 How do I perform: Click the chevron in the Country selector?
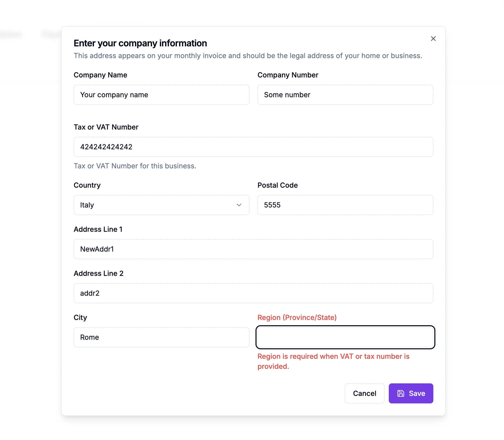pyautogui.click(x=239, y=205)
